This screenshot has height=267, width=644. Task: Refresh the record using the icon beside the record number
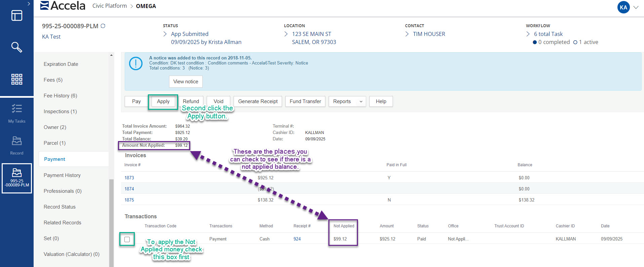point(103,26)
